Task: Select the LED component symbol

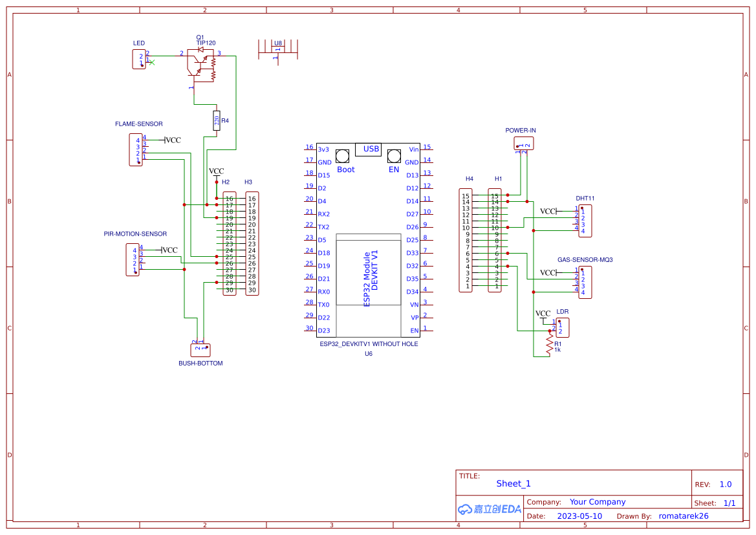Action: pos(139,59)
